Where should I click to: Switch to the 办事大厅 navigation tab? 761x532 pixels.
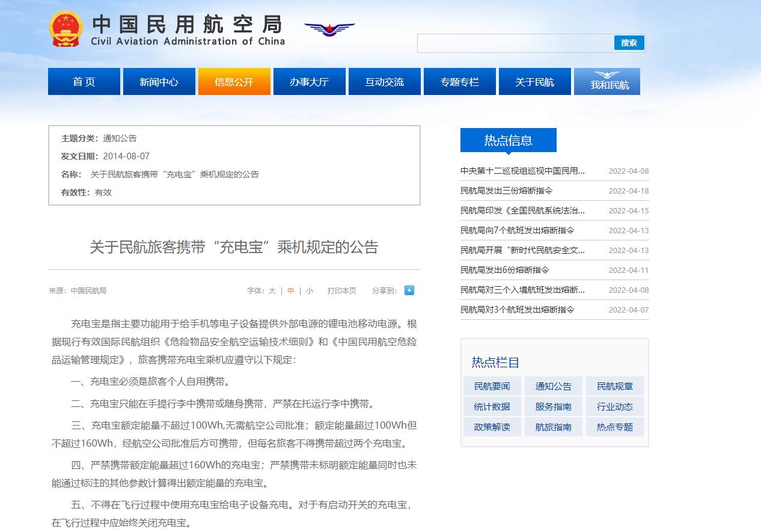(309, 82)
